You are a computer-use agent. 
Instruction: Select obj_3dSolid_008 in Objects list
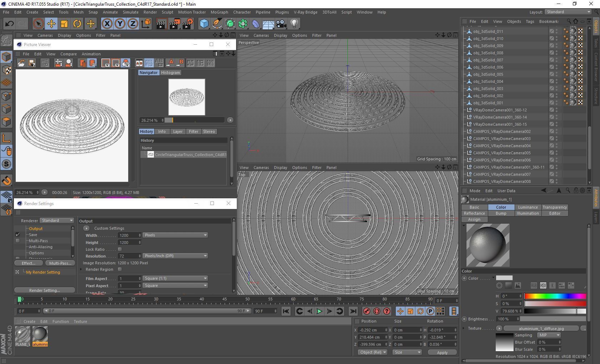[488, 53]
